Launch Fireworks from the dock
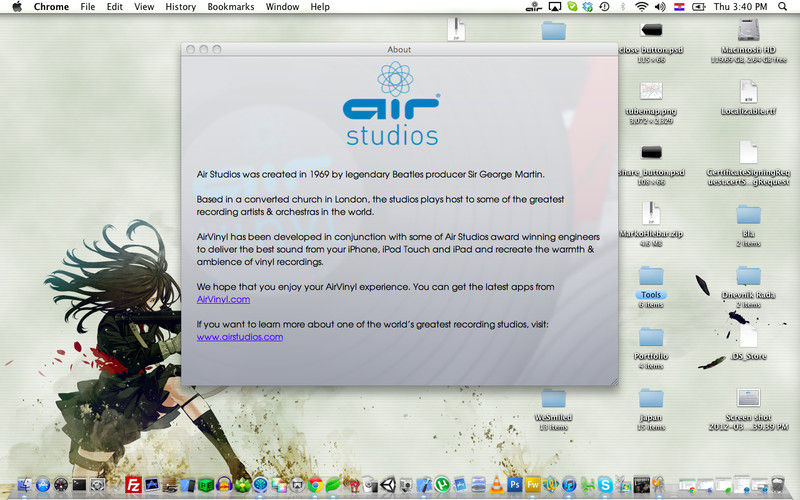The image size is (800, 500). pyautogui.click(x=533, y=485)
